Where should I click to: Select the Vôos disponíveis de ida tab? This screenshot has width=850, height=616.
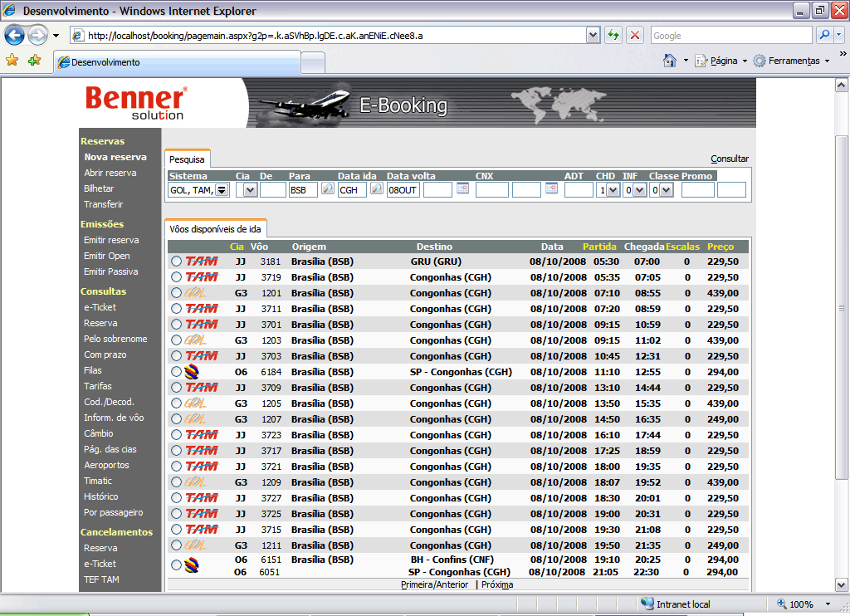pos(215,229)
